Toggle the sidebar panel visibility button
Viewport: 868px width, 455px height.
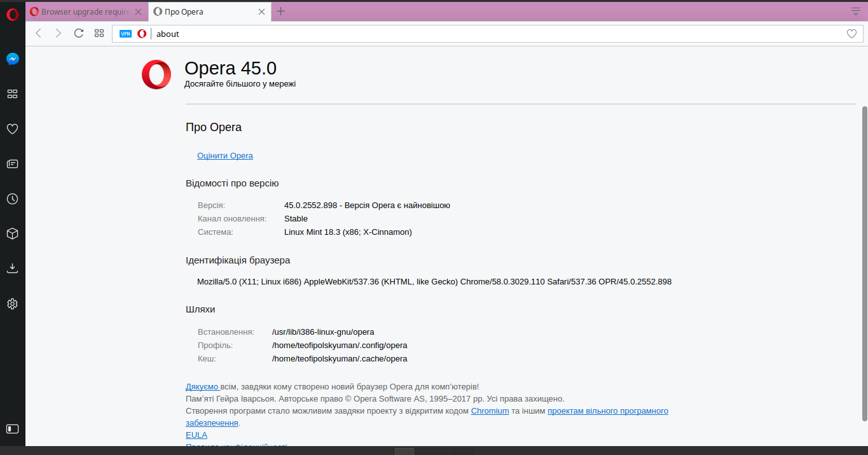[12, 429]
